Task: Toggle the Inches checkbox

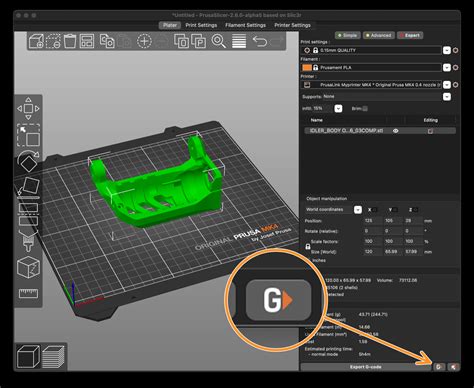Action: point(308,261)
